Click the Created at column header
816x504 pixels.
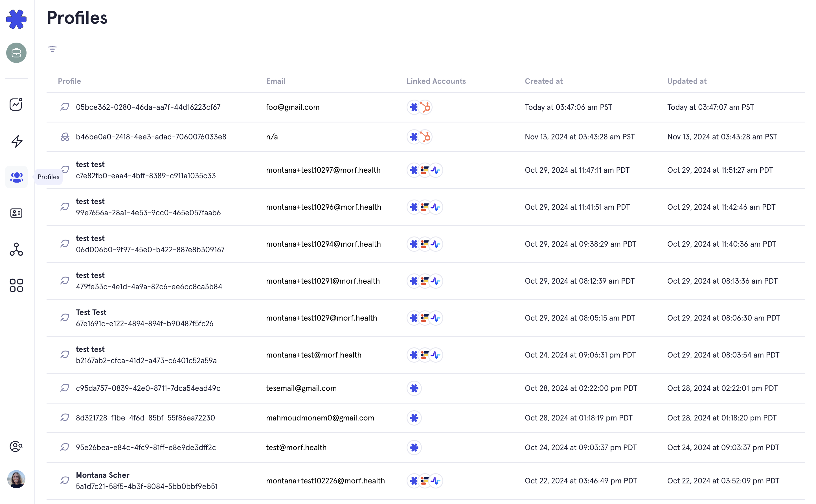pyautogui.click(x=544, y=81)
